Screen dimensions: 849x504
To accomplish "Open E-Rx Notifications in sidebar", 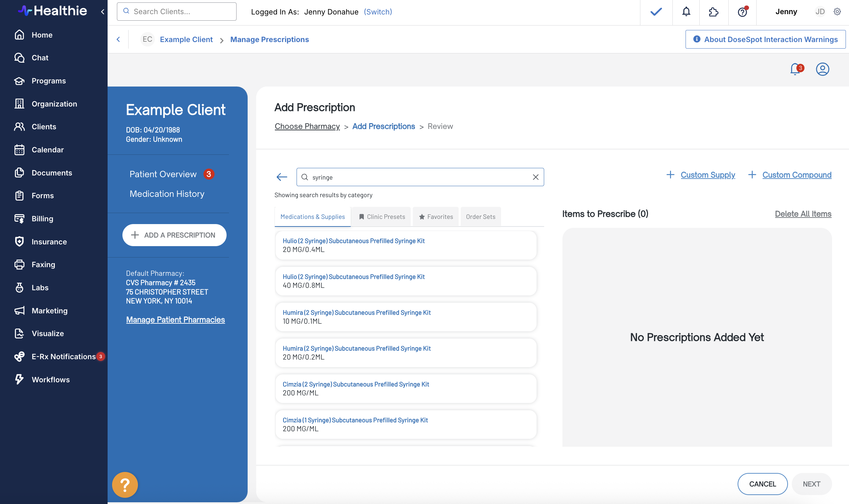I will [63, 356].
